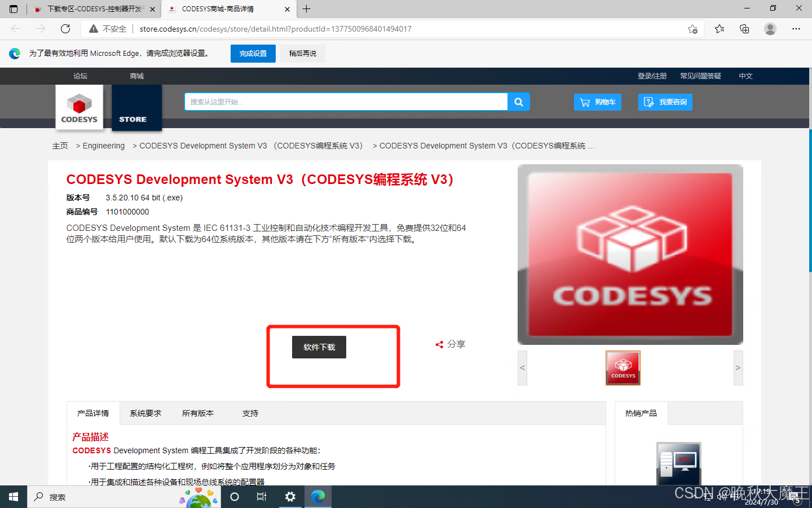Image resolution: width=812 pixels, height=508 pixels.
Task: Open the Favorites list icon
Action: click(x=720, y=29)
